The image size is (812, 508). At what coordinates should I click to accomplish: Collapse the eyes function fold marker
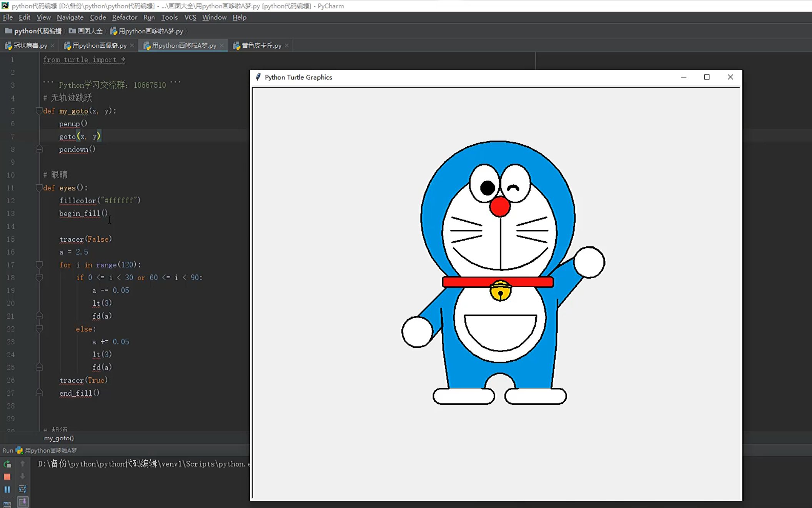coord(39,188)
